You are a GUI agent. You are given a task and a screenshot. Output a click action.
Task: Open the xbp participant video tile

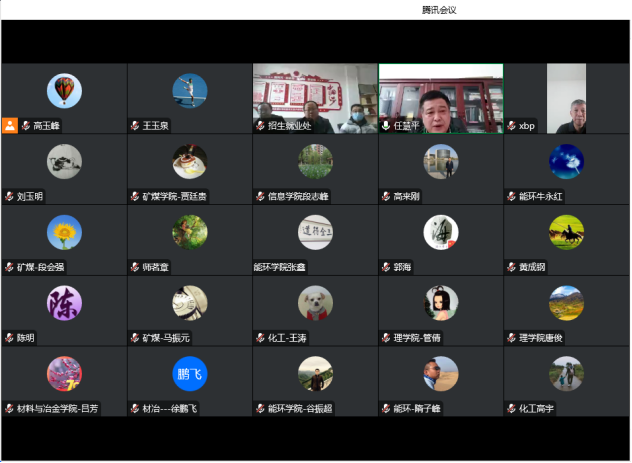click(567, 98)
